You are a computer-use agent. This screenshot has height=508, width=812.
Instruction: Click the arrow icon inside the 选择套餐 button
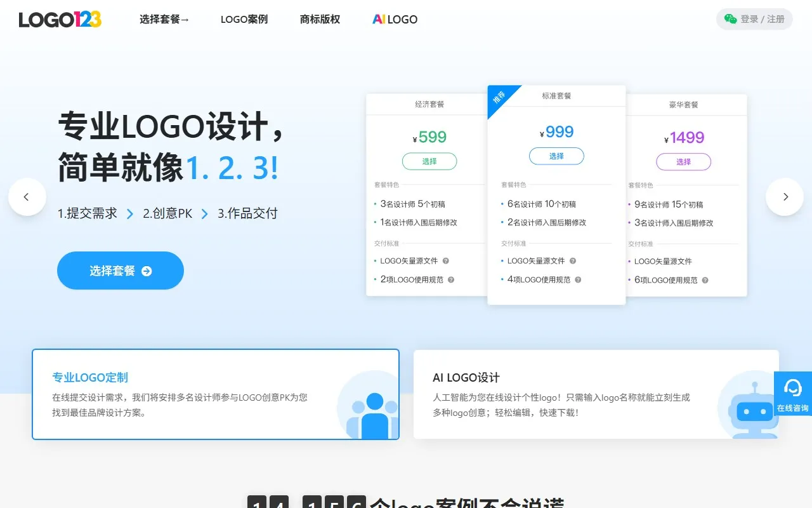(x=147, y=271)
